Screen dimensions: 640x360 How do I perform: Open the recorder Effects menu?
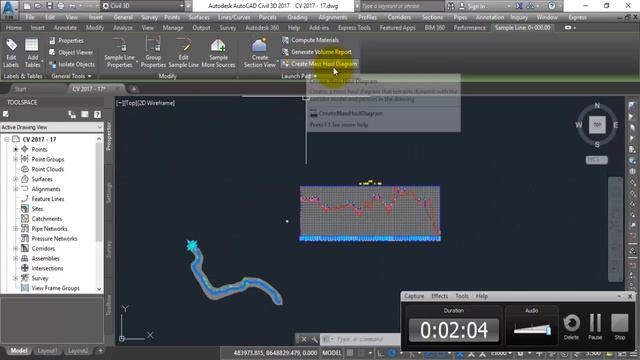point(439,296)
